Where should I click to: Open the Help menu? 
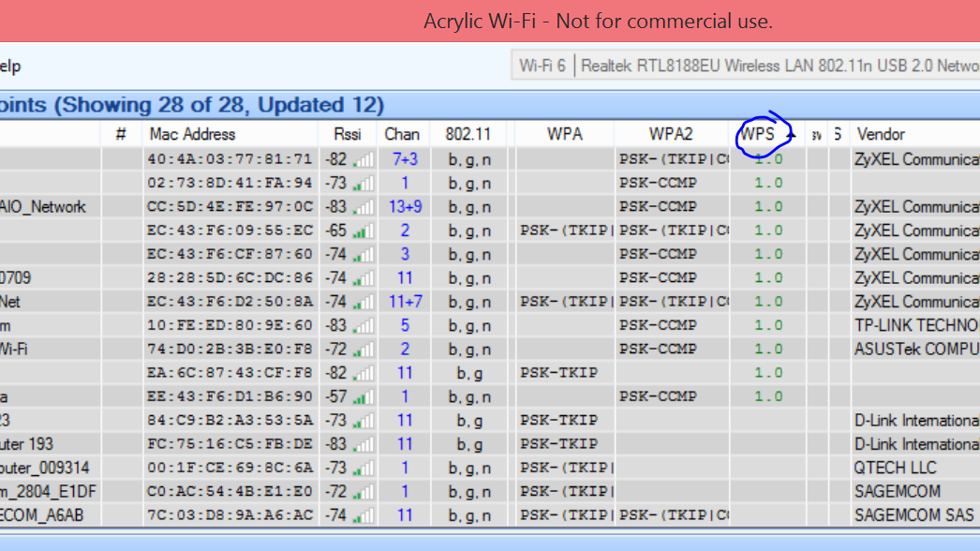10,67
